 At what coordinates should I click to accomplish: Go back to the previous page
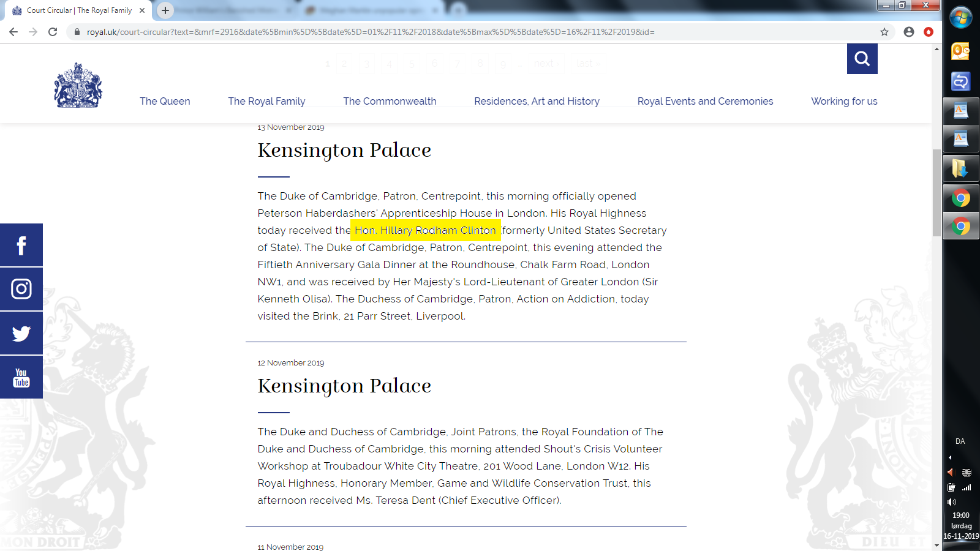13,32
